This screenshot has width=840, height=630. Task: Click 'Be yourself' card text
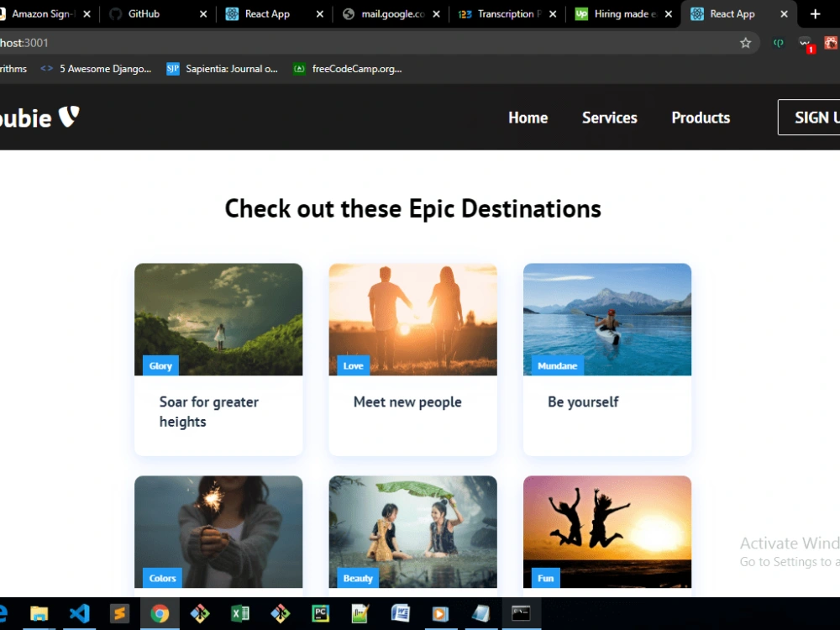(x=583, y=402)
